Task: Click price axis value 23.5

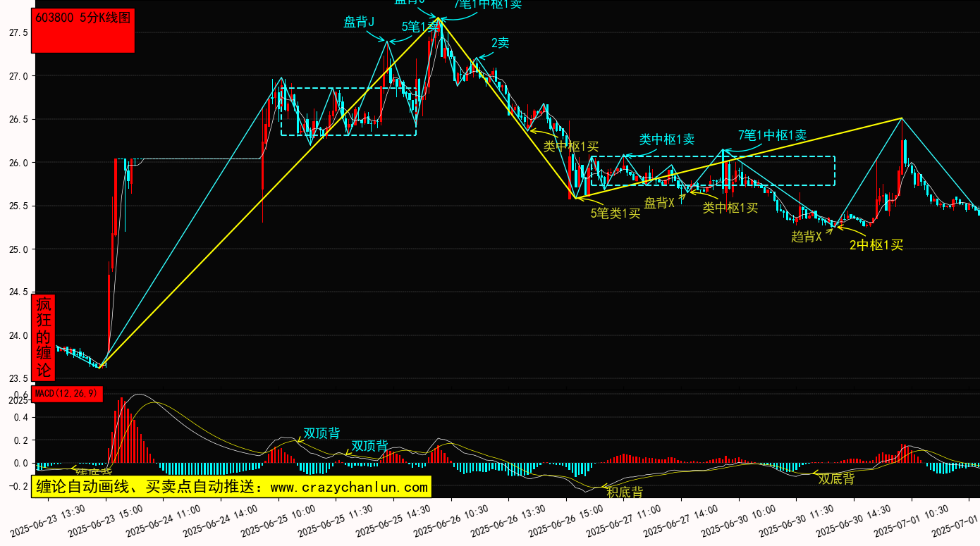Action: pyautogui.click(x=18, y=378)
